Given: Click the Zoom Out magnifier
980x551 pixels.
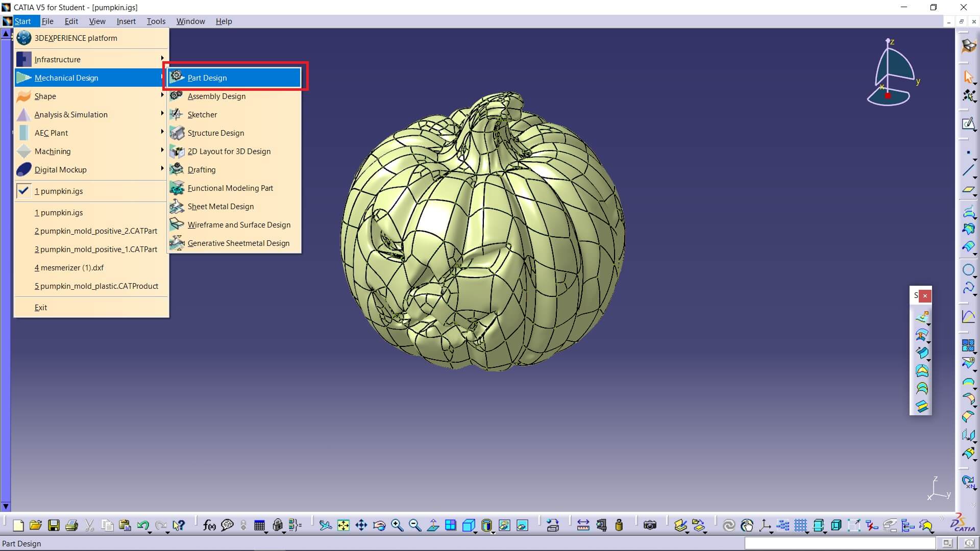Looking at the screenshot, I should [x=414, y=525].
